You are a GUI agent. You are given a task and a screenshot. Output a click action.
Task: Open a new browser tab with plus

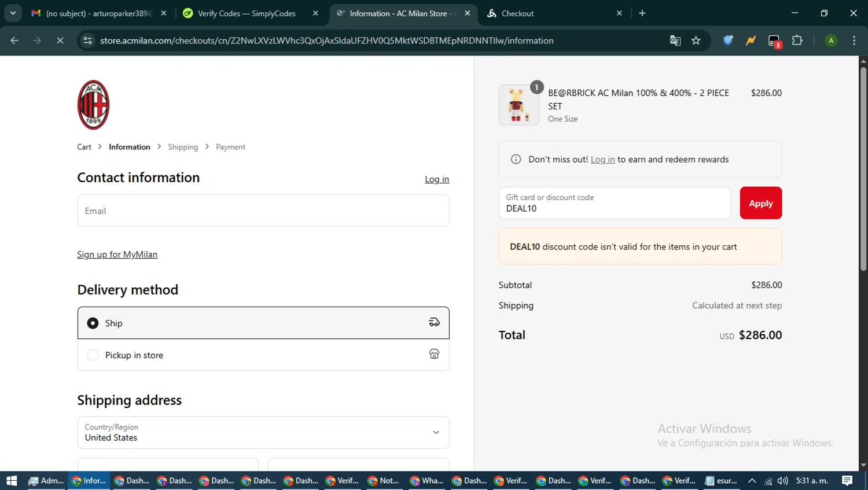click(x=642, y=13)
